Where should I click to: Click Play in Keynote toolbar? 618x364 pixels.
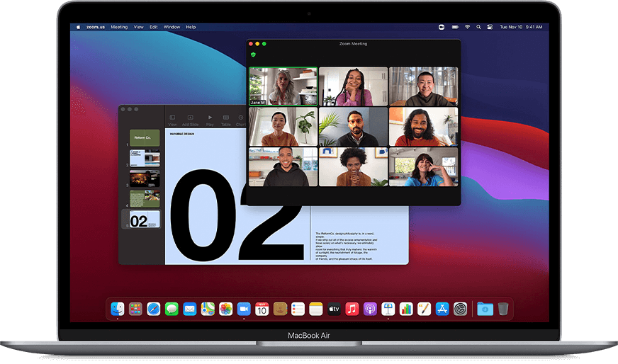(210, 120)
